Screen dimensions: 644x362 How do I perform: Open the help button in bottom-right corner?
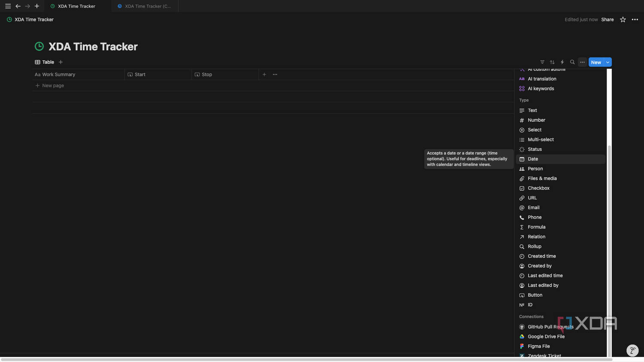pyautogui.click(x=632, y=350)
